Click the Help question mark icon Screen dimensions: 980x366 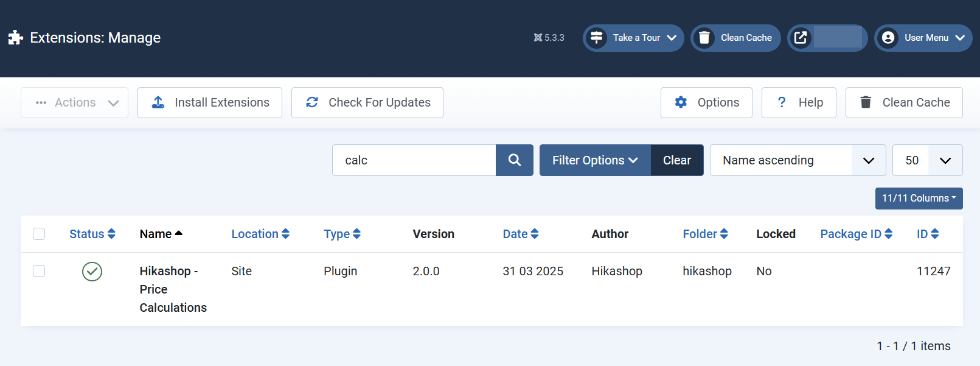(782, 102)
